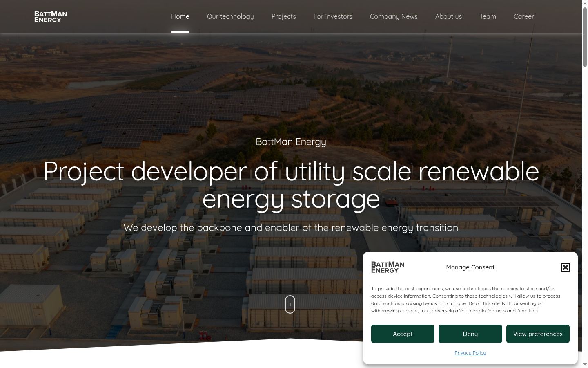
Task: Click the 'Manage Consent' dialog title
Action: [470, 267]
